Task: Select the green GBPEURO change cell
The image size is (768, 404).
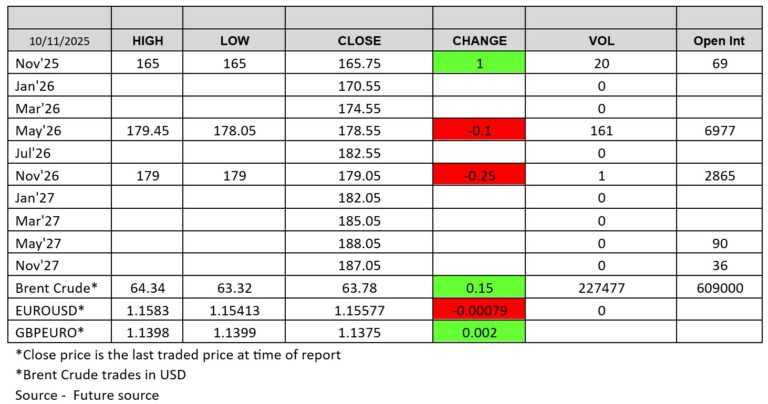Action: point(479,334)
